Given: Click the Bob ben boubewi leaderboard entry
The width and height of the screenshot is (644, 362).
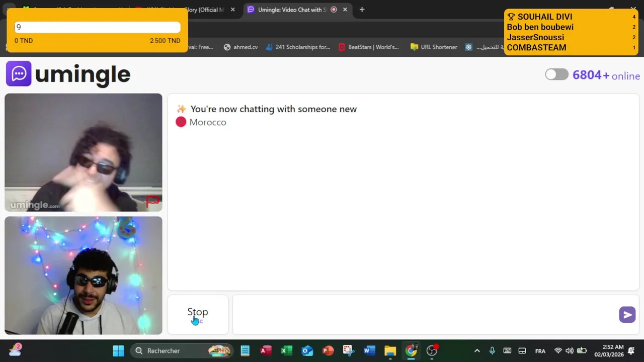Looking at the screenshot, I should pyautogui.click(x=571, y=27).
